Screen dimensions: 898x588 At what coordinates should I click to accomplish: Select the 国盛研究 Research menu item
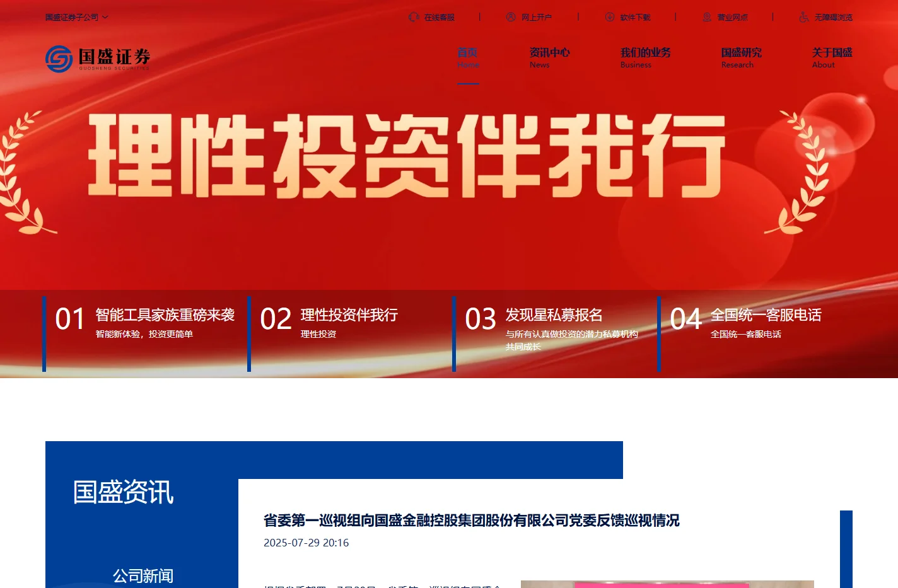[741, 58]
